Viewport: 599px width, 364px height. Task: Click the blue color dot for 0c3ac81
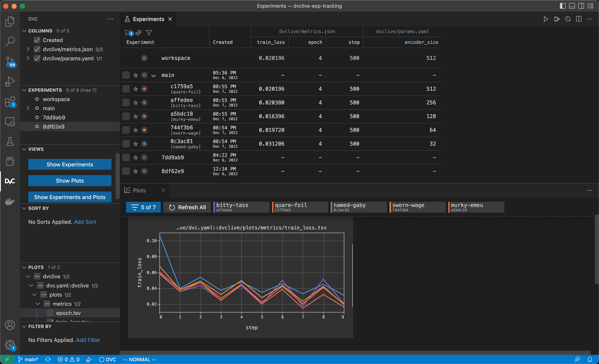click(x=144, y=144)
